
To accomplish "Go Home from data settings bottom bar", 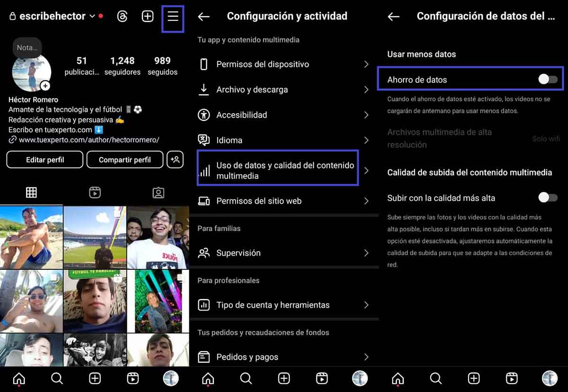I will point(398,378).
